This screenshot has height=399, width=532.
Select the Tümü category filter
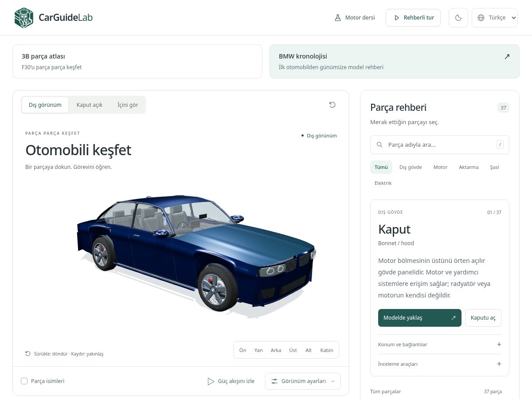pyautogui.click(x=381, y=167)
